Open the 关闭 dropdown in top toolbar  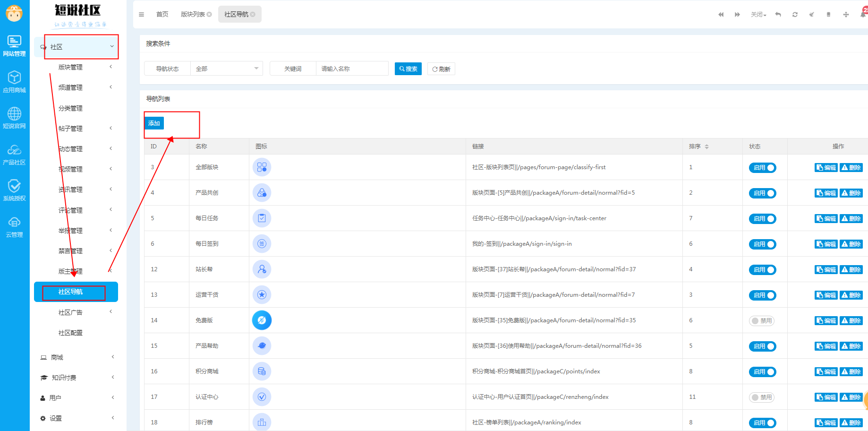[x=758, y=15]
